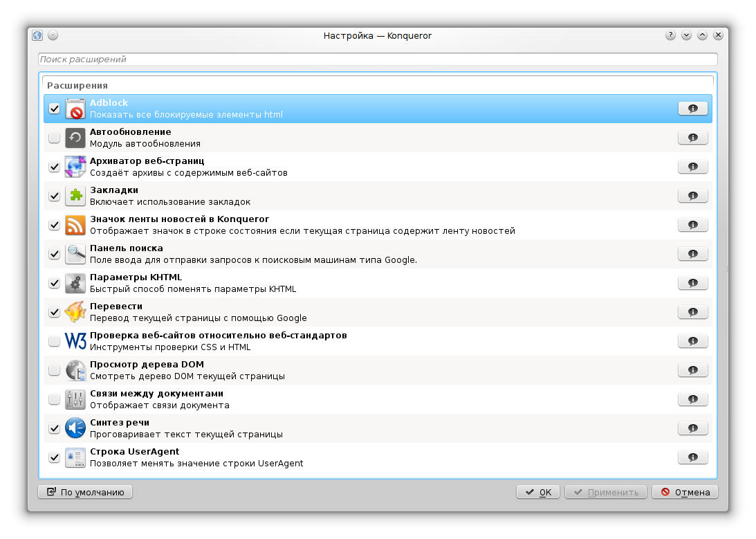
Task: Click the green puzzle icon for Закладки
Action: tap(75, 195)
